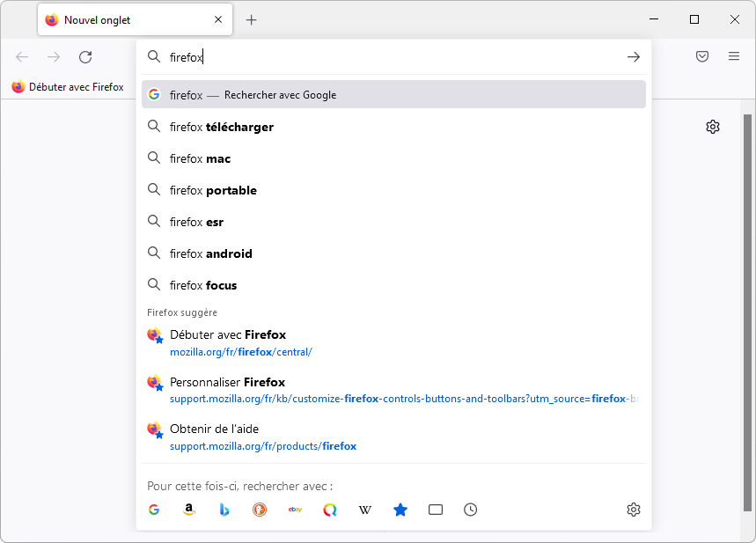This screenshot has width=756, height=543.
Task: Close the Nouvel onglet tab
Action: point(218,19)
